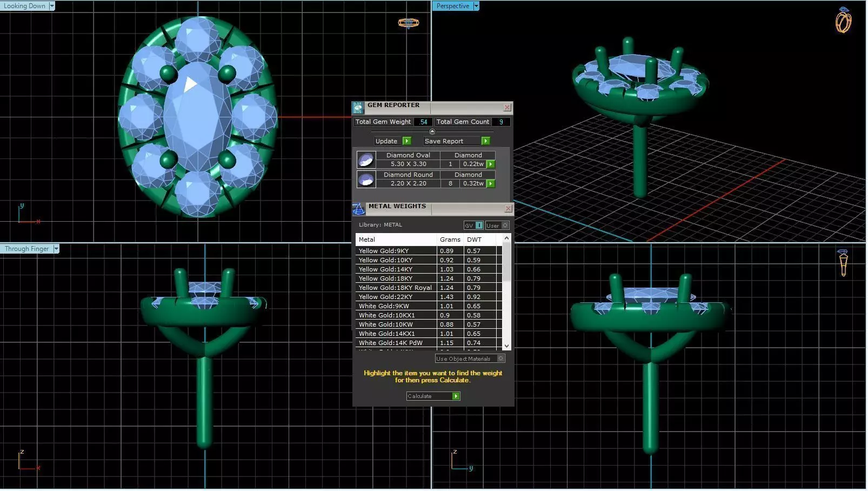This screenshot has height=491, width=868.
Task: Select the White Gold:10KX1 row
Action: coord(429,315)
